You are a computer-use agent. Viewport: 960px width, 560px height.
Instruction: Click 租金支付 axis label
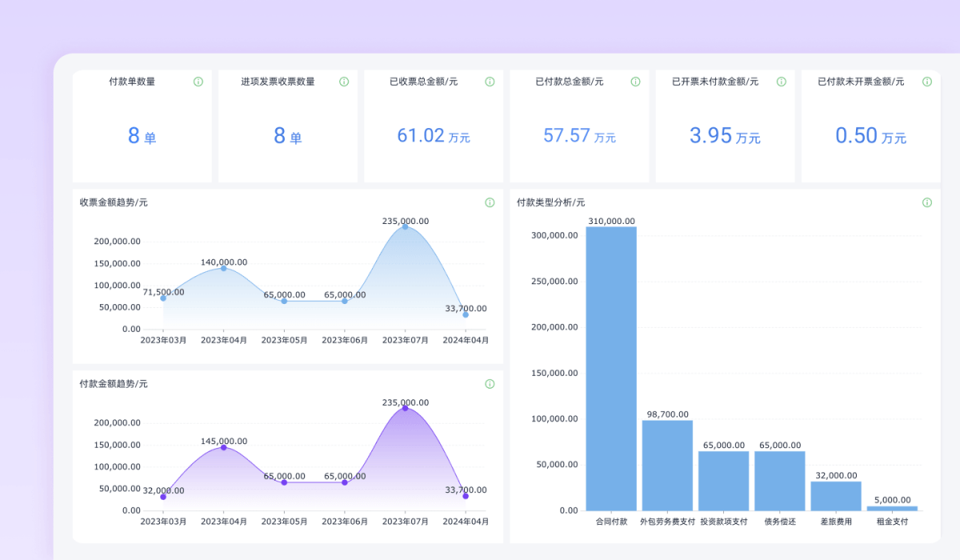click(892, 522)
